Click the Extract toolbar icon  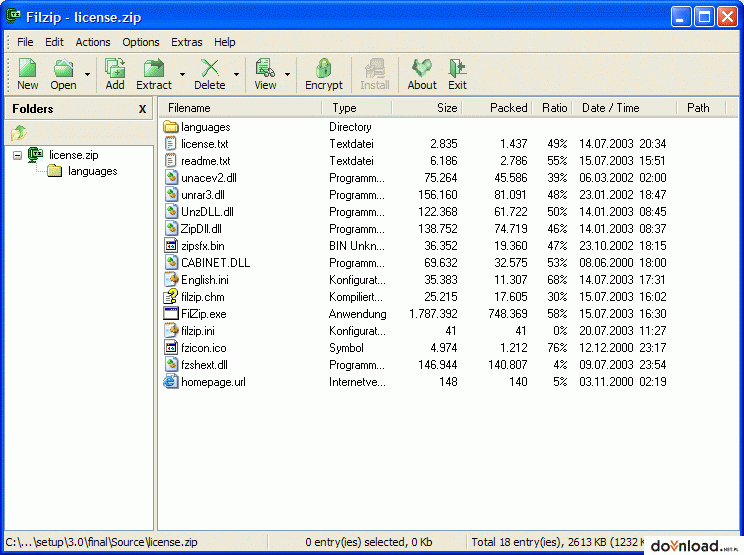click(x=154, y=68)
